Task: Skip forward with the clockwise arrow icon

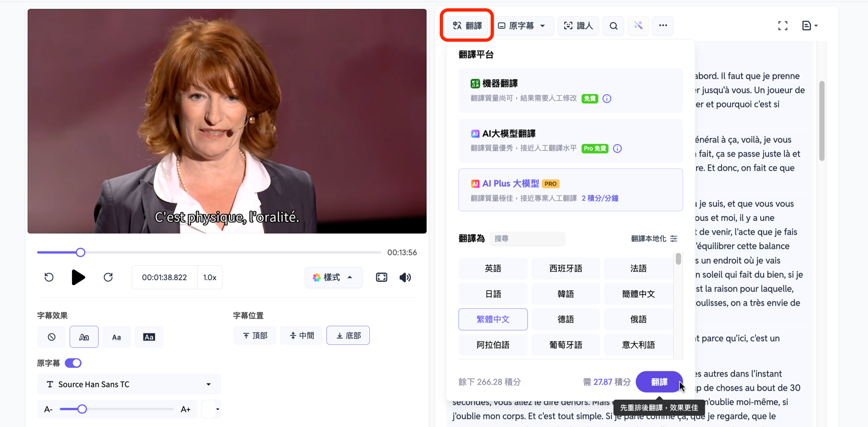Action: click(108, 277)
